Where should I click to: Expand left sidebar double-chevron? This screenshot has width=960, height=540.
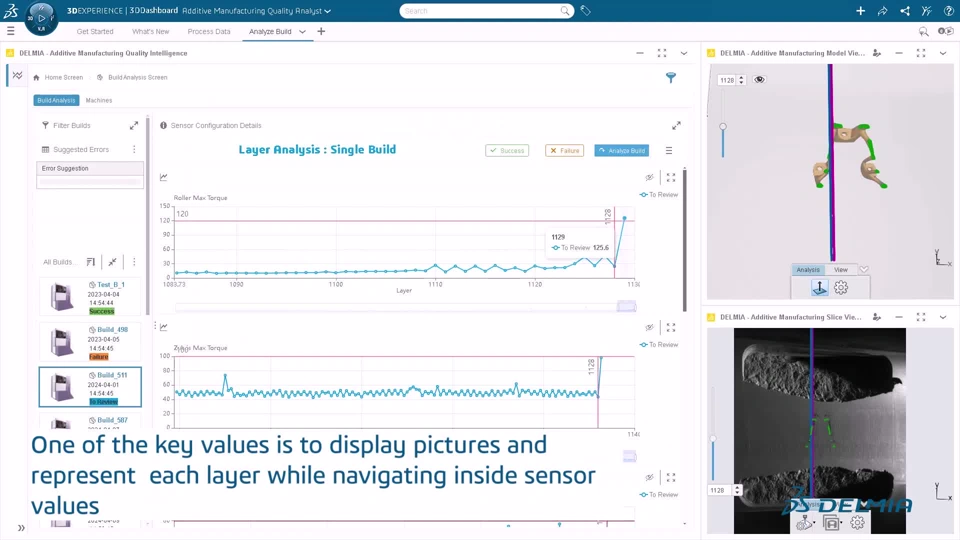click(x=21, y=528)
